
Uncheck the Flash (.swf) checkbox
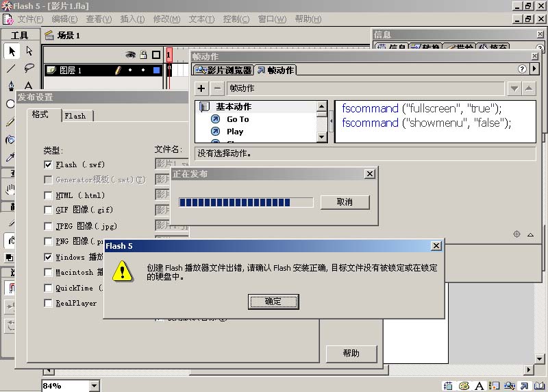tap(48, 164)
